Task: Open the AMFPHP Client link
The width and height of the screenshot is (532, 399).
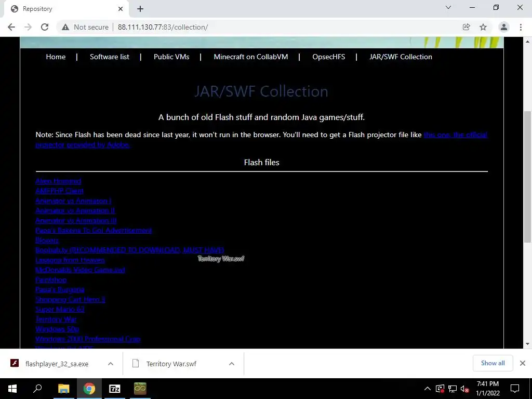Action: [x=59, y=191]
